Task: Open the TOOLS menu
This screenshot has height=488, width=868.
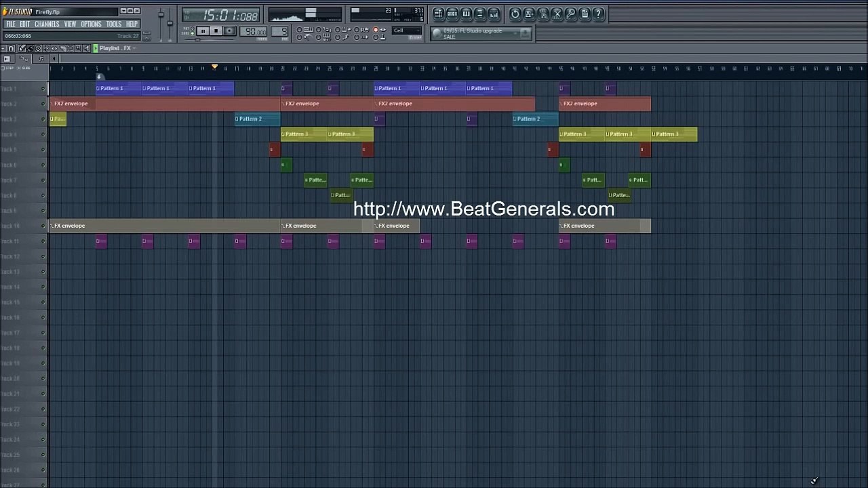Action: click(x=113, y=24)
